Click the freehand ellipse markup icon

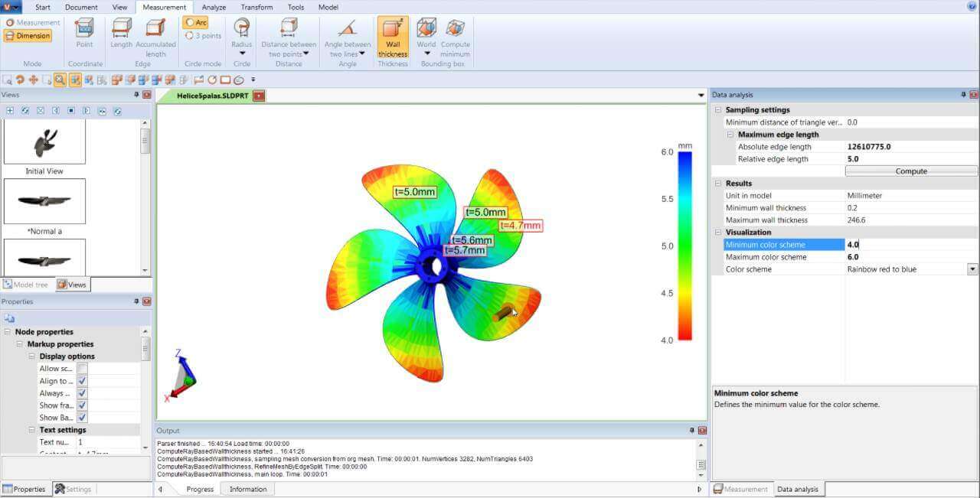coord(238,80)
